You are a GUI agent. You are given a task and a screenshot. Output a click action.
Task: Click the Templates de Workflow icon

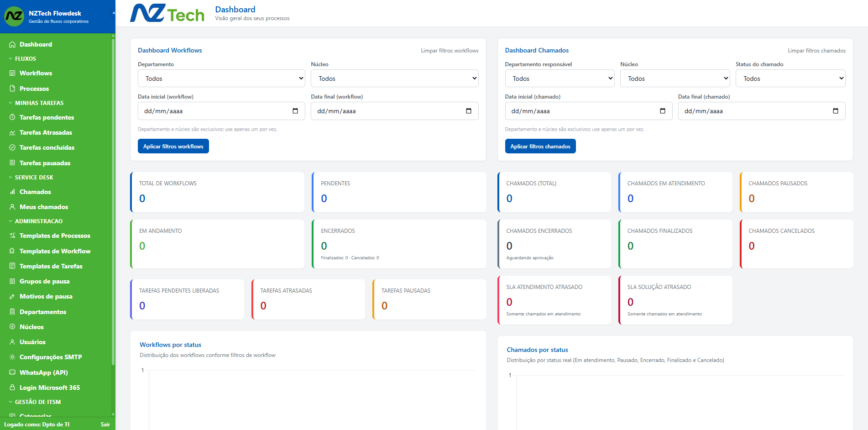(x=12, y=251)
